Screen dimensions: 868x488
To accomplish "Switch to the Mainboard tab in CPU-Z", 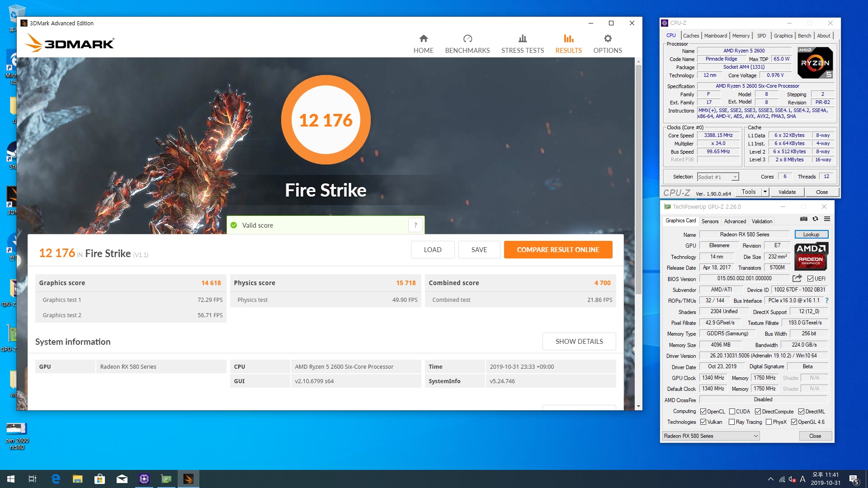I will click(x=716, y=36).
